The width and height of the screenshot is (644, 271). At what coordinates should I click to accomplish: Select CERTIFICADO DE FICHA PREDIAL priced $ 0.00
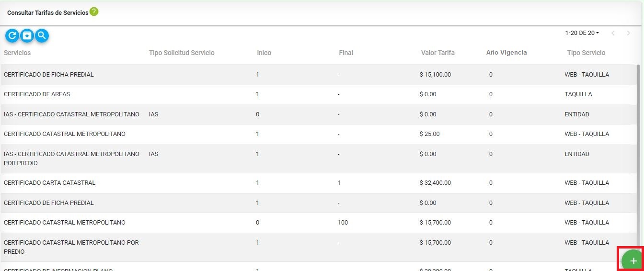point(318,203)
